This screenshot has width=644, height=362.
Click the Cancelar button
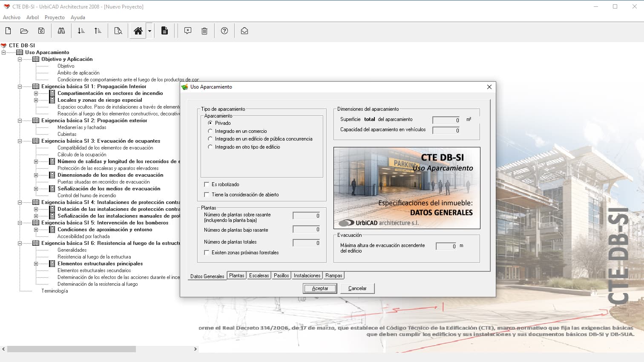click(357, 288)
